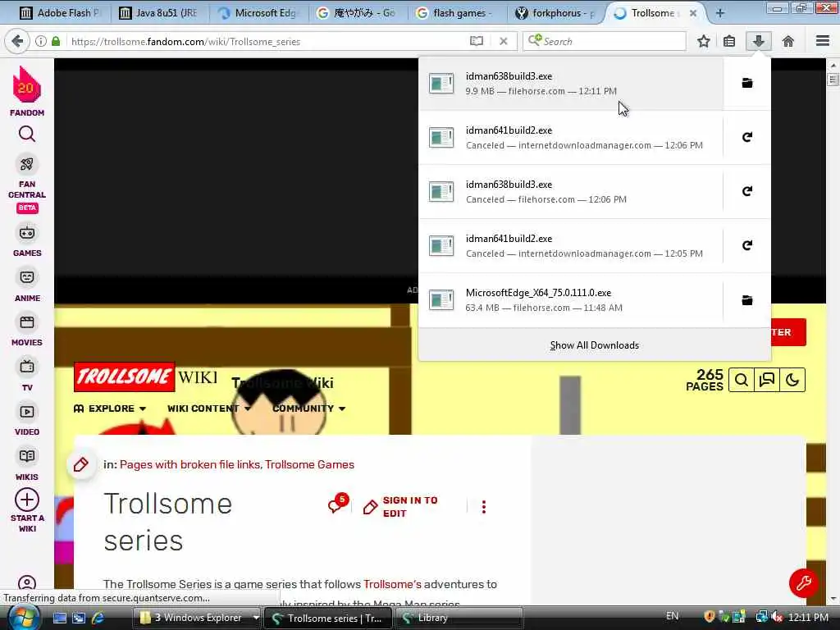The width and height of the screenshot is (840, 630).
Task: Click the Fandom logo in sidebar
Action: [27, 91]
